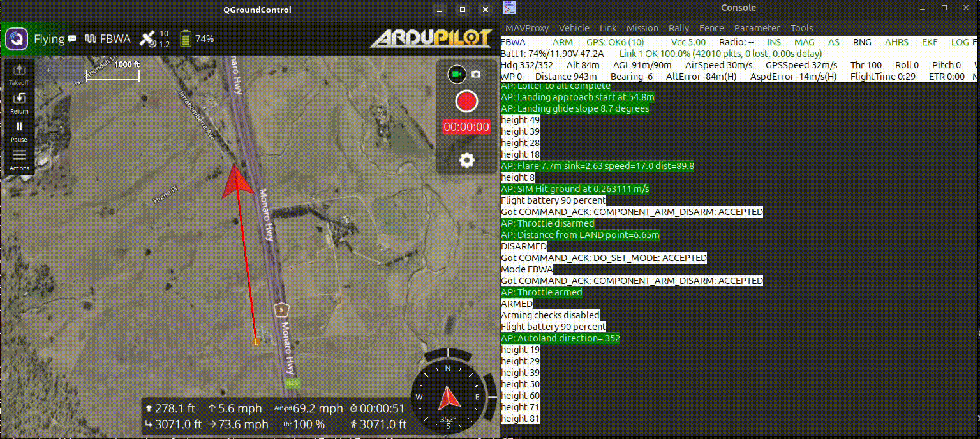980x439 pixels.
Task: Open the camera settings gear icon
Action: click(x=466, y=160)
